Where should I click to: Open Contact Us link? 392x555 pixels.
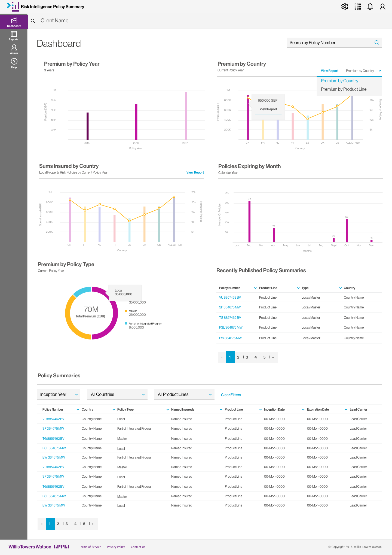[x=138, y=547]
